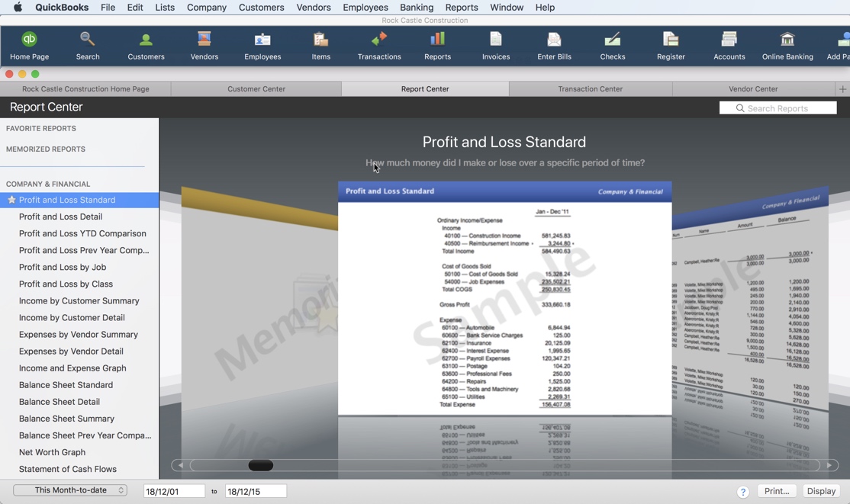The image size is (850, 504).
Task: Open the Reports menu in the menu bar
Action: click(461, 7)
